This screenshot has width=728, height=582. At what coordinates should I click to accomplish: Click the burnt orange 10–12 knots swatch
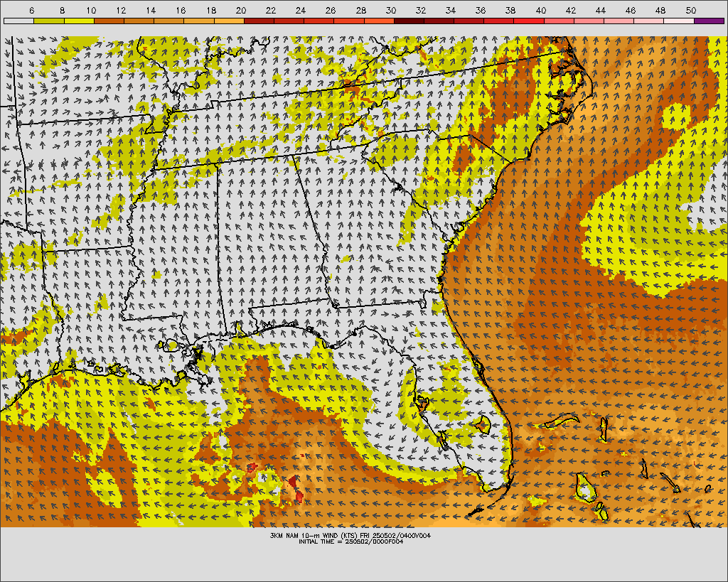click(109, 21)
